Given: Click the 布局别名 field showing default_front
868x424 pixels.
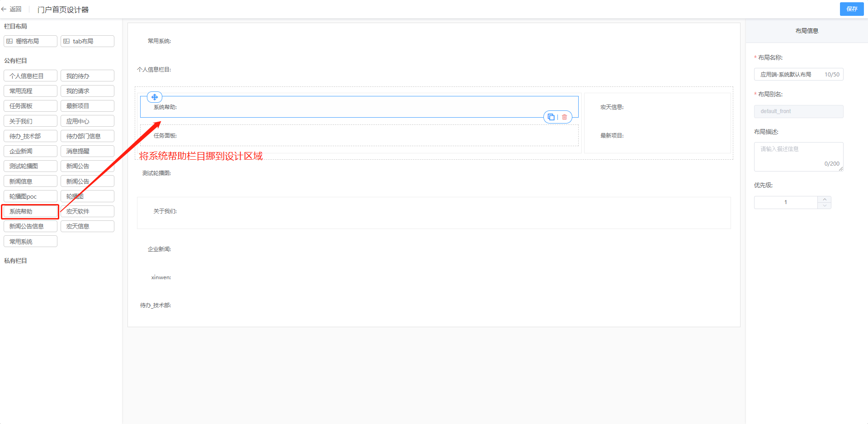Looking at the screenshot, I should [798, 111].
